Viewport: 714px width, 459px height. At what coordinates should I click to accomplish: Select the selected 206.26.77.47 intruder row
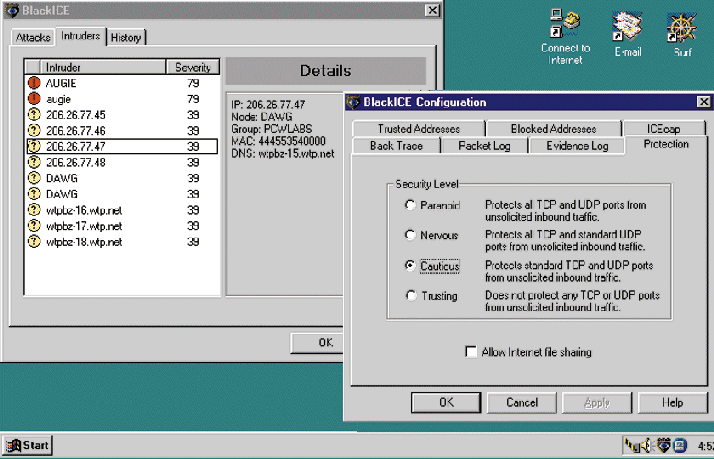pyautogui.click(x=122, y=146)
